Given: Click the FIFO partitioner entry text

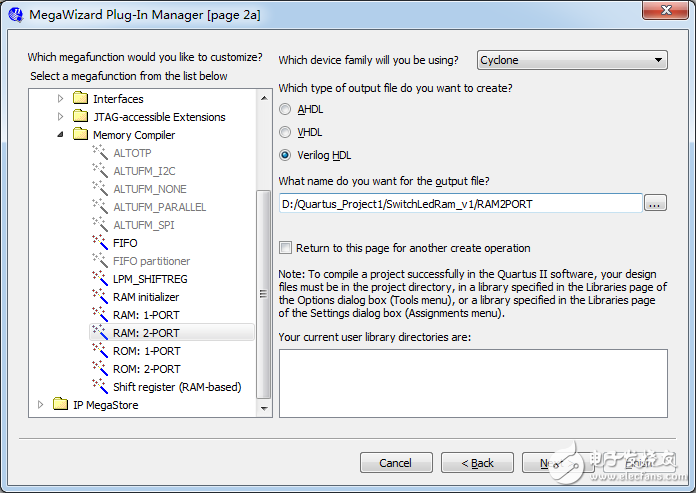Looking at the screenshot, I should 151,261.
